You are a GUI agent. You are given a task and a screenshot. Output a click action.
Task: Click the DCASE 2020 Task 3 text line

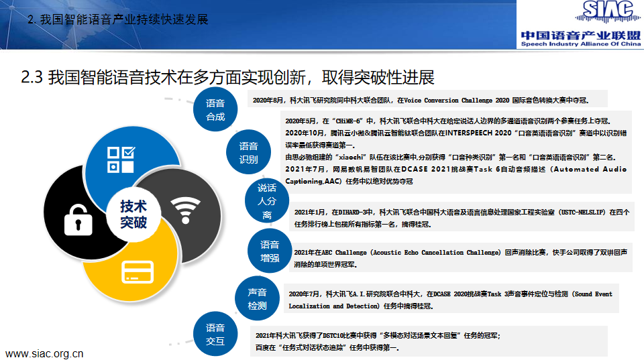point(451,294)
